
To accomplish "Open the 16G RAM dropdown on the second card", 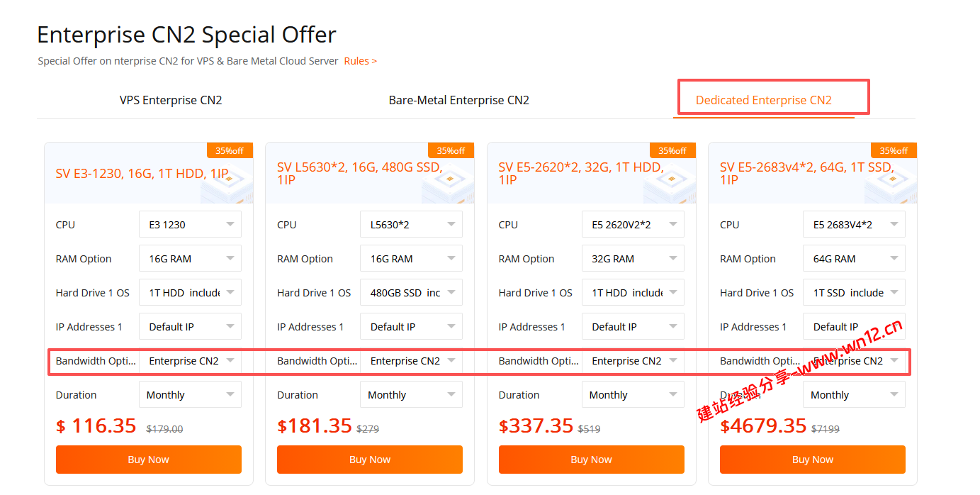I will pos(411,258).
